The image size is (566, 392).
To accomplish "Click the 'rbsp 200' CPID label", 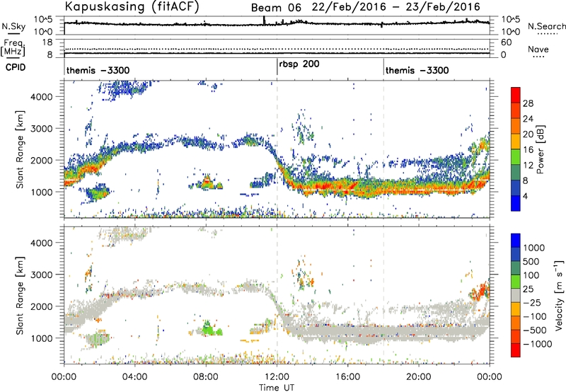I will [x=299, y=64].
